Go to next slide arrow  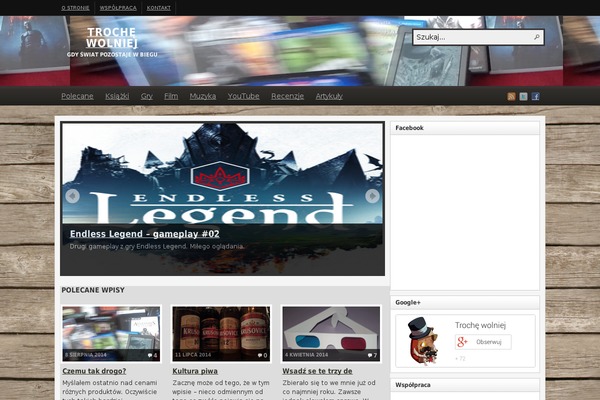point(372,196)
